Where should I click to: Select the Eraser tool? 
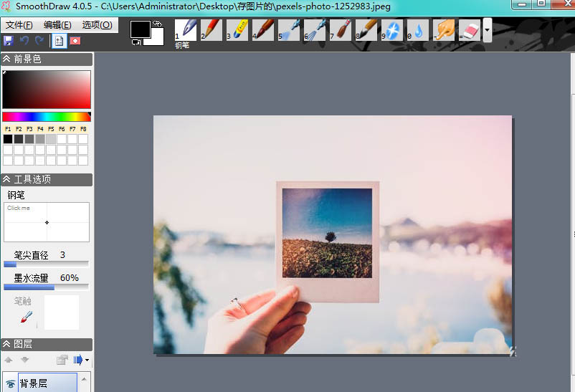pos(470,29)
